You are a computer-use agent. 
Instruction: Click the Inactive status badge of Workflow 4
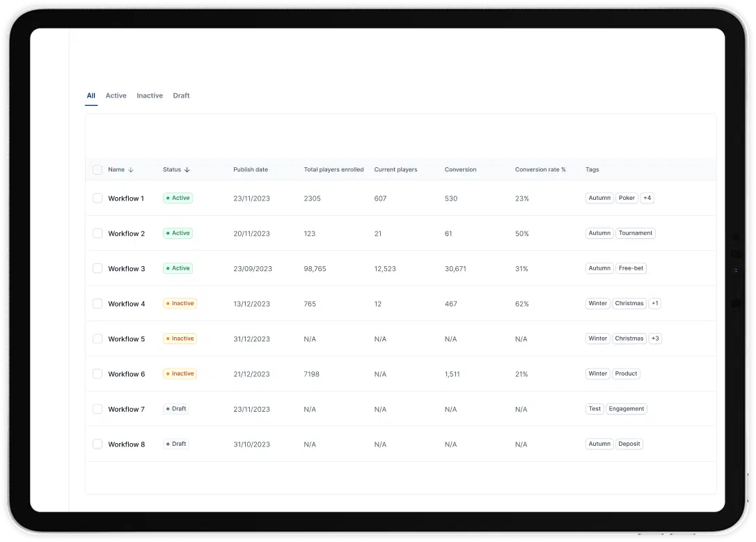180,304
